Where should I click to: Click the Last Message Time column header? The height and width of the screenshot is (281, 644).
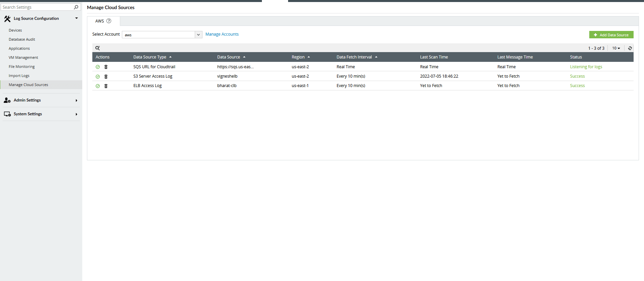[515, 57]
